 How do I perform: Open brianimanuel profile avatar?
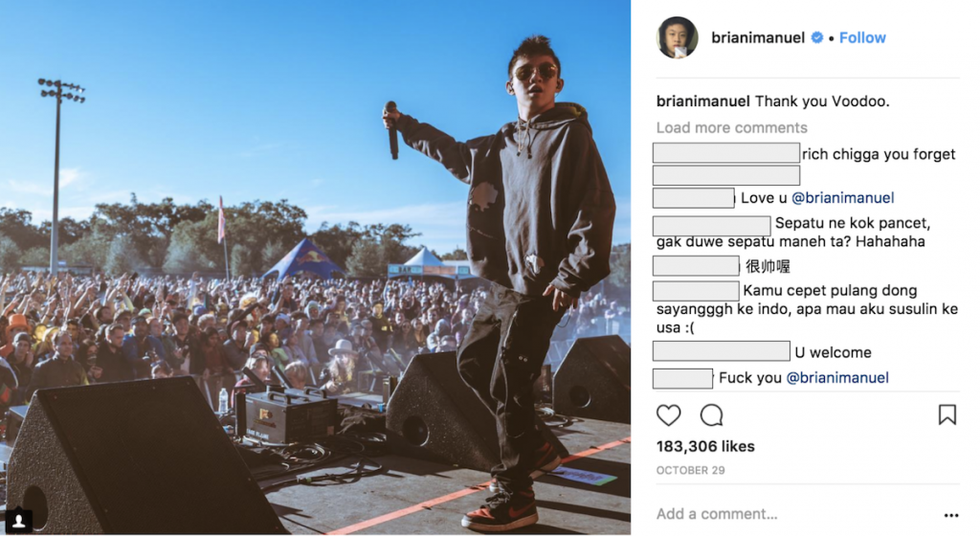tap(677, 37)
